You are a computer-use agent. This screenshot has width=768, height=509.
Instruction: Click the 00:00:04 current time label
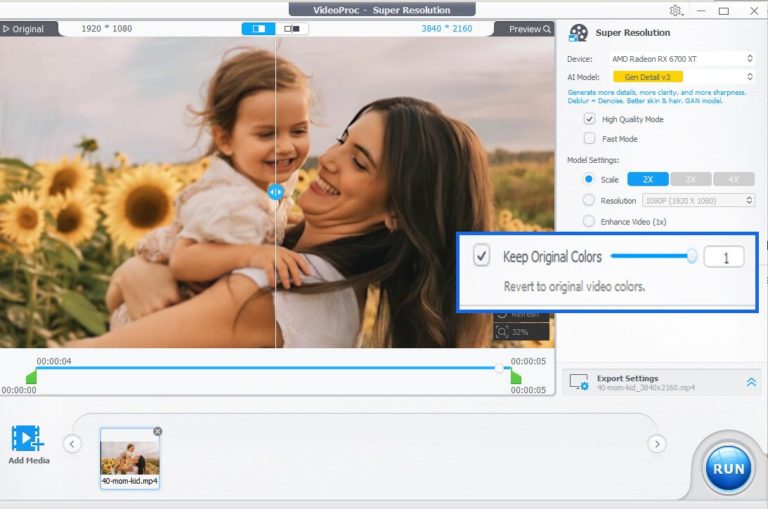[x=54, y=362]
